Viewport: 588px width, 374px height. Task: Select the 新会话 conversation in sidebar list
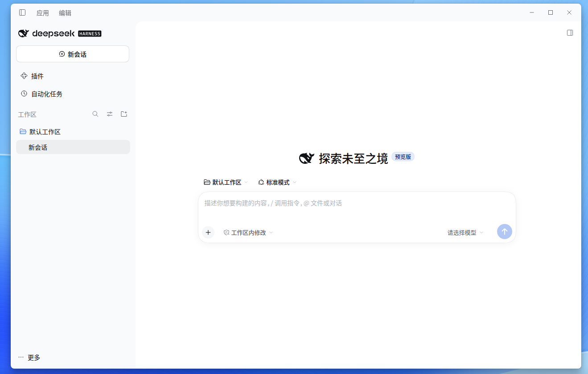(73, 147)
